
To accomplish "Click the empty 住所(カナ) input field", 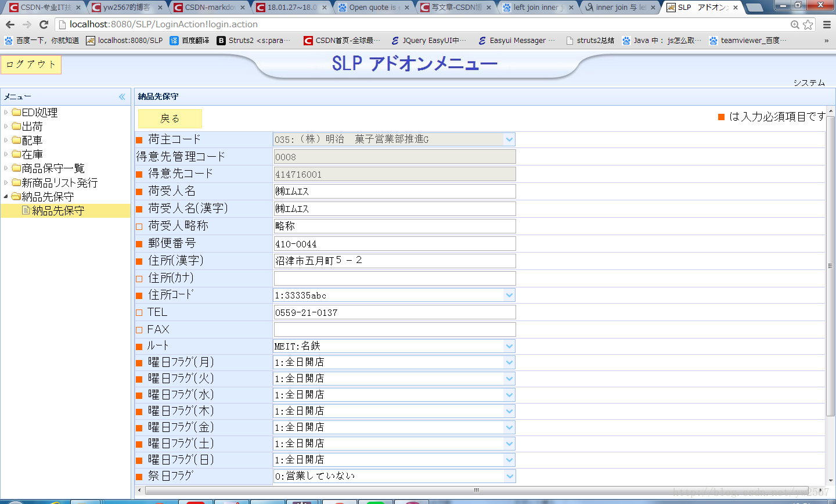I will coord(395,278).
